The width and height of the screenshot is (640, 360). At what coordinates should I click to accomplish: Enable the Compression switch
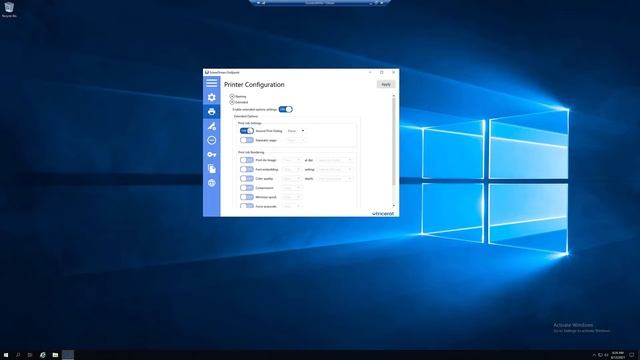[x=247, y=188]
